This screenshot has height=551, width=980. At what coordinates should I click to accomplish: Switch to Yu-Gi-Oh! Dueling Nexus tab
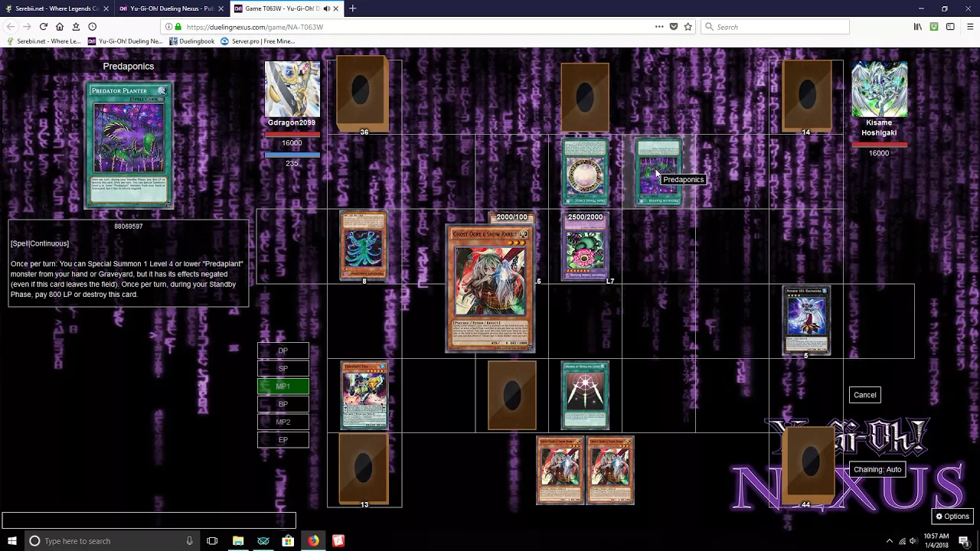tap(171, 8)
